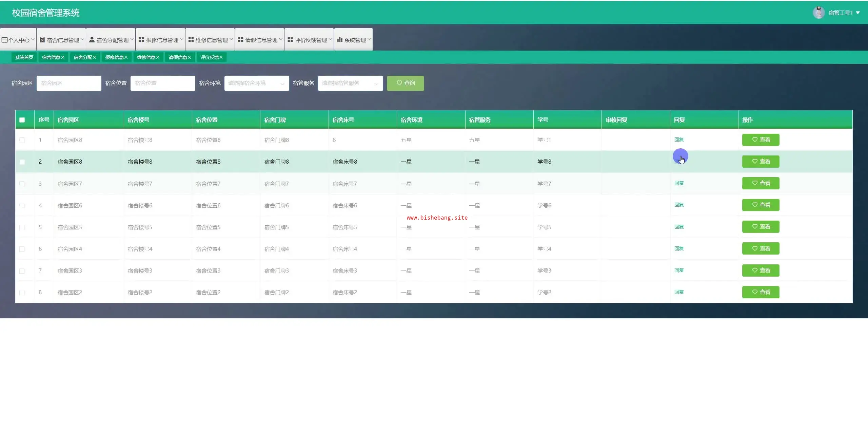The width and height of the screenshot is (868, 429).
Task: Check the checkbox for row 3
Action: [x=22, y=184]
